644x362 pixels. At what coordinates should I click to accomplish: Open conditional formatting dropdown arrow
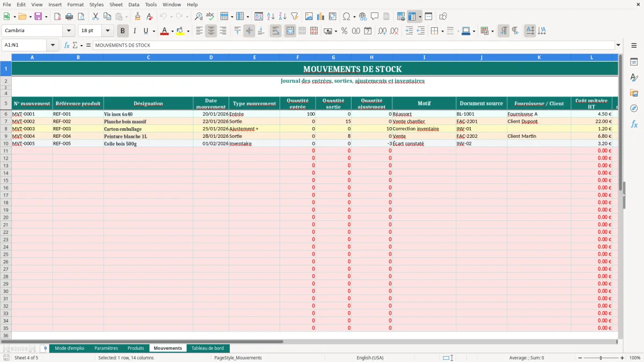[x=492, y=31]
